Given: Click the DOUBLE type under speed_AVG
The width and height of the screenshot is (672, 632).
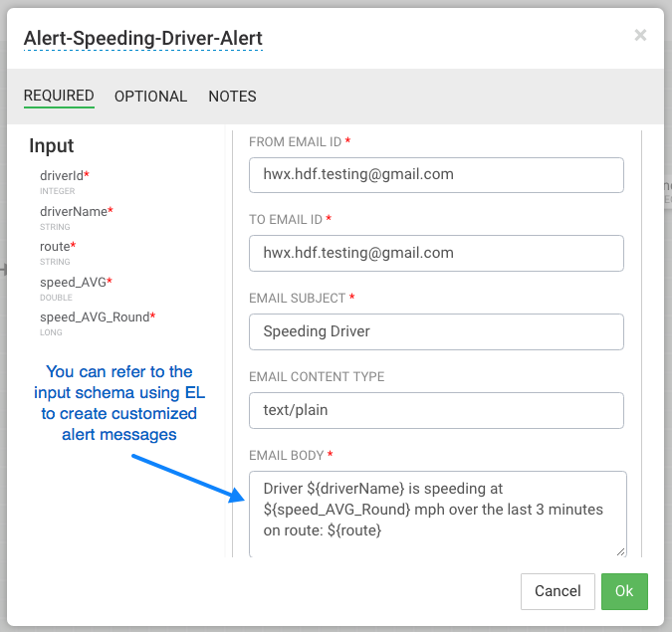Looking at the screenshot, I should point(56,298).
